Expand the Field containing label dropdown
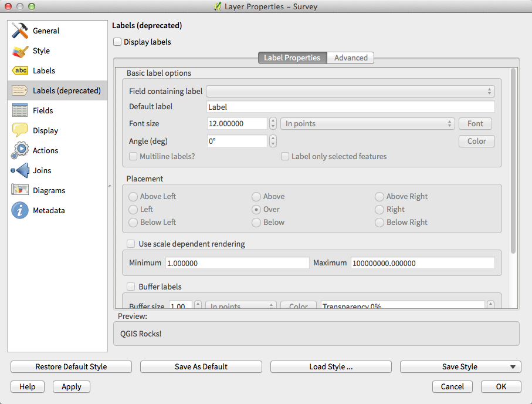This screenshot has height=404, width=532. tap(350, 92)
